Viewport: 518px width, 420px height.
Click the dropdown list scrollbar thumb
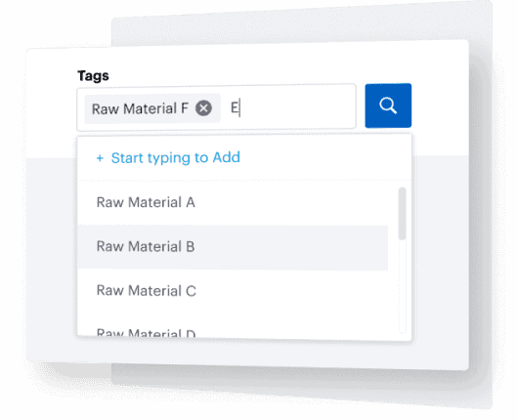[402, 213]
